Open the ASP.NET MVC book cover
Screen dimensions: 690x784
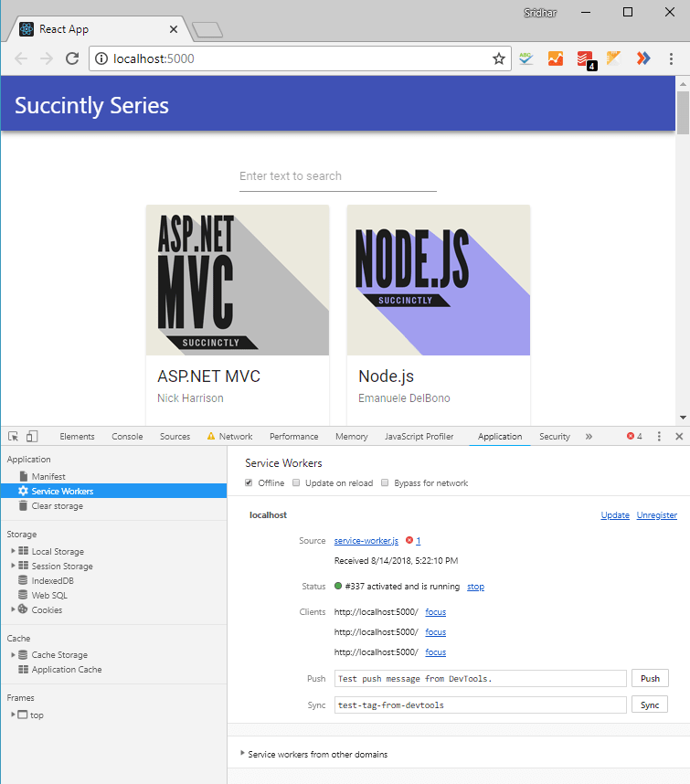click(238, 280)
